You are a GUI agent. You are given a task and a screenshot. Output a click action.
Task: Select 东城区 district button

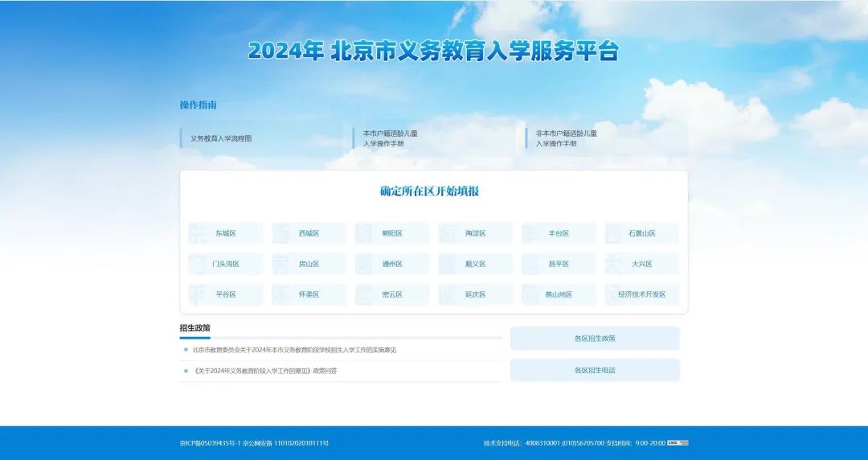click(225, 233)
